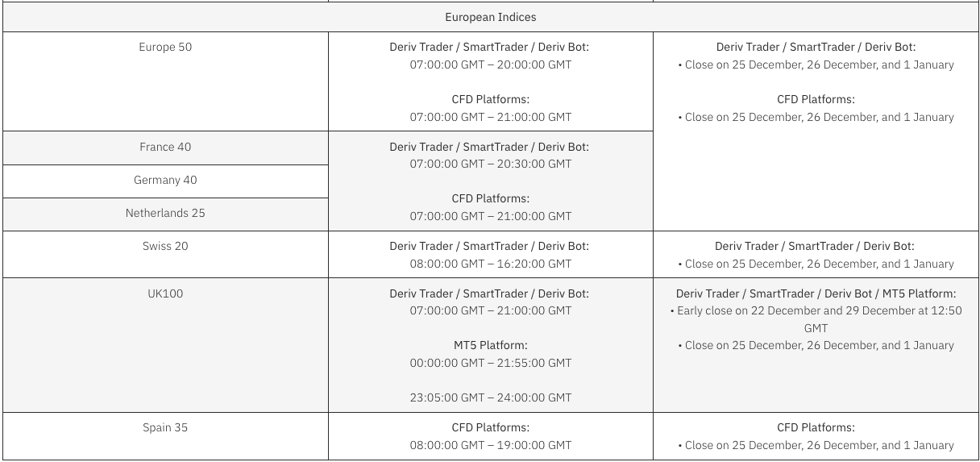Click the Swiss 20 holiday closing note
The image size is (980, 462).
816,264
